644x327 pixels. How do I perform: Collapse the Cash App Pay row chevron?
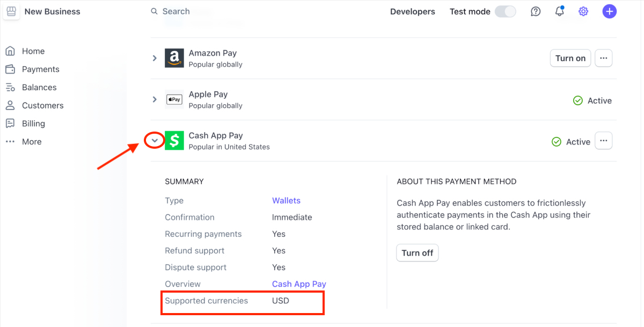click(155, 141)
